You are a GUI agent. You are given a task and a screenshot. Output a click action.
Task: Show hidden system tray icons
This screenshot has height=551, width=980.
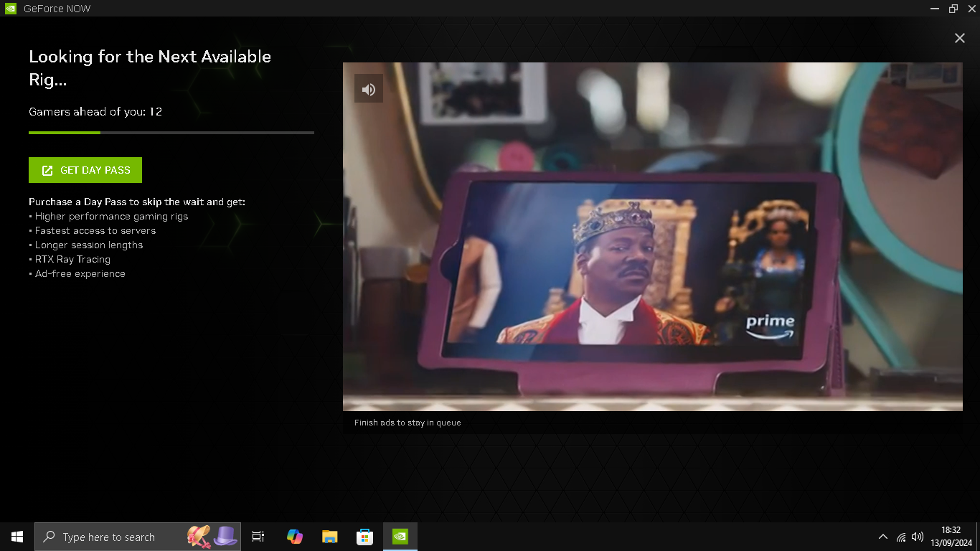[x=883, y=537]
